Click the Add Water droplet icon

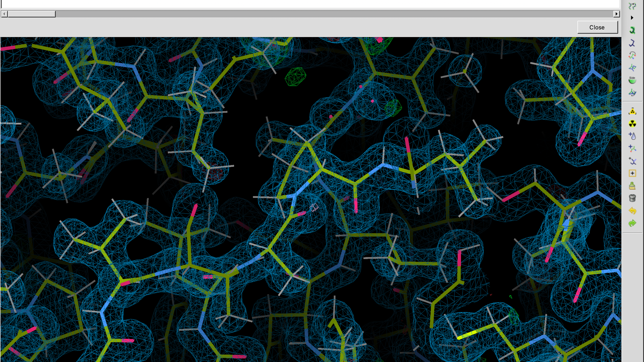pyautogui.click(x=632, y=136)
